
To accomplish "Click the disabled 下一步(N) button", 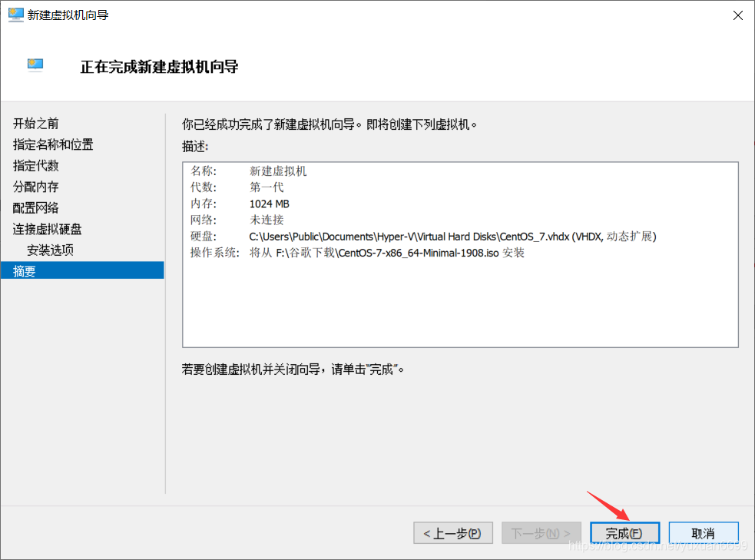I will [x=541, y=533].
